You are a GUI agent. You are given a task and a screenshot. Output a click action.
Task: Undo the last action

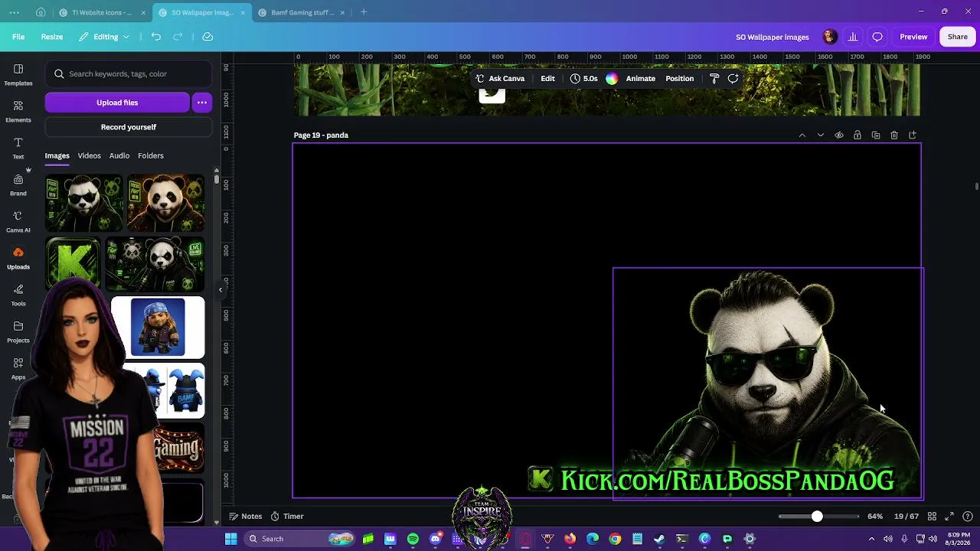click(x=156, y=37)
